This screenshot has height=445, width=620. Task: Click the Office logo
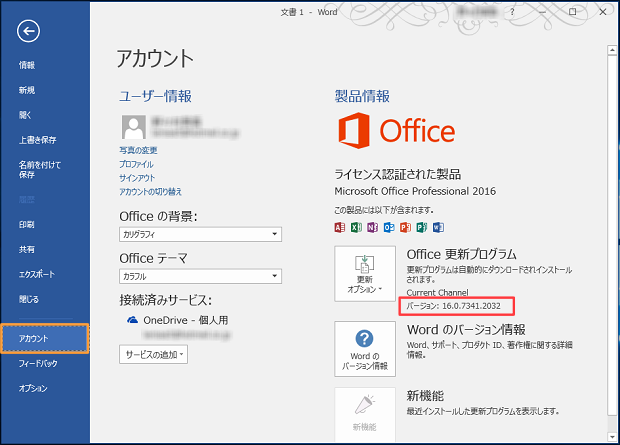point(397,131)
